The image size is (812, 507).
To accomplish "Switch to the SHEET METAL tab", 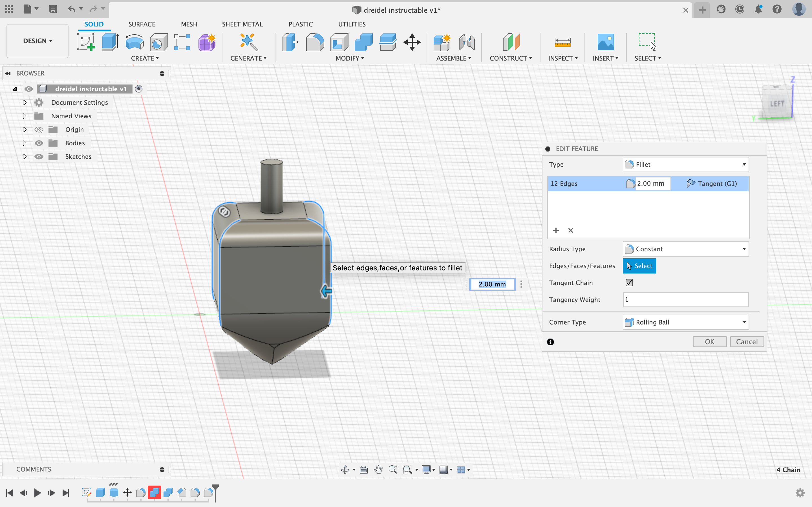I will point(242,24).
